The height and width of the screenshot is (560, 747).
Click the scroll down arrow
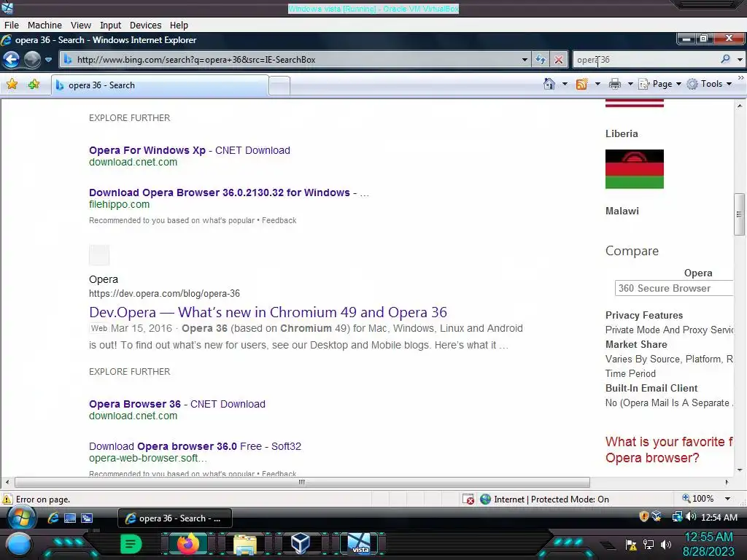(740, 470)
